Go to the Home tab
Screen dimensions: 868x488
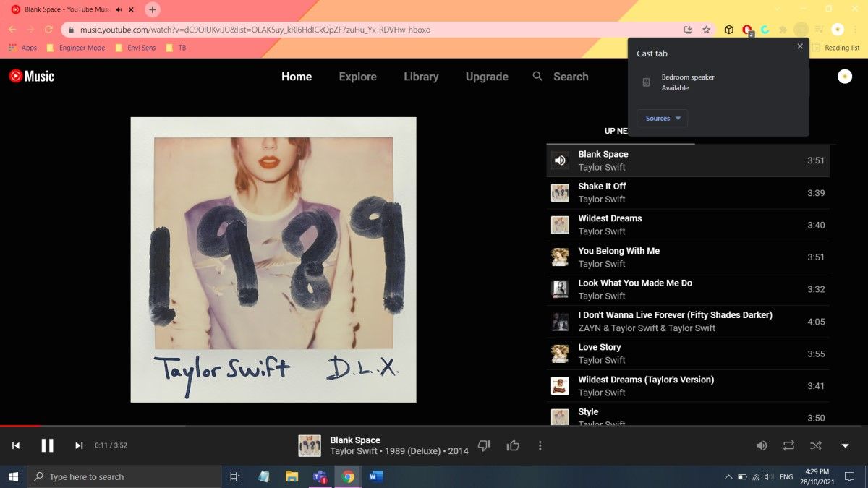(x=297, y=76)
